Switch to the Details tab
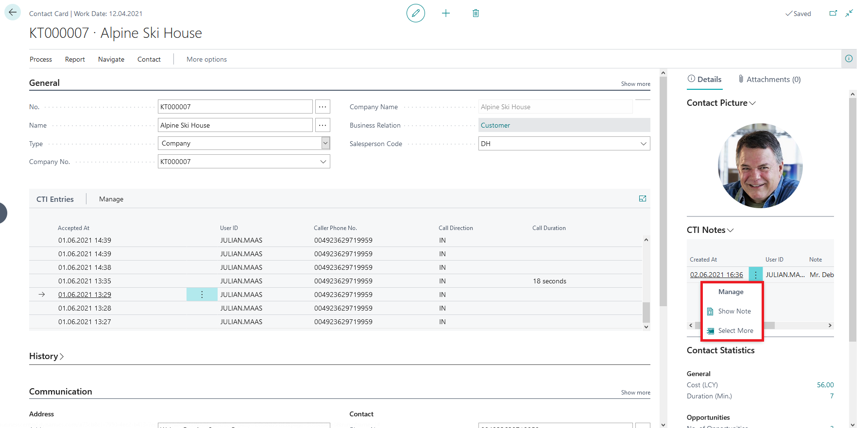 click(705, 79)
